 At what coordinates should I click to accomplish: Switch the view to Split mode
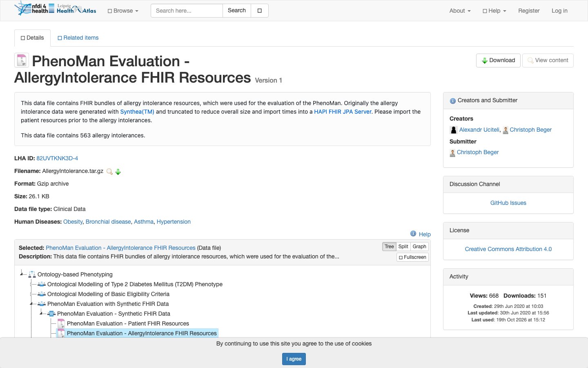[403, 247]
